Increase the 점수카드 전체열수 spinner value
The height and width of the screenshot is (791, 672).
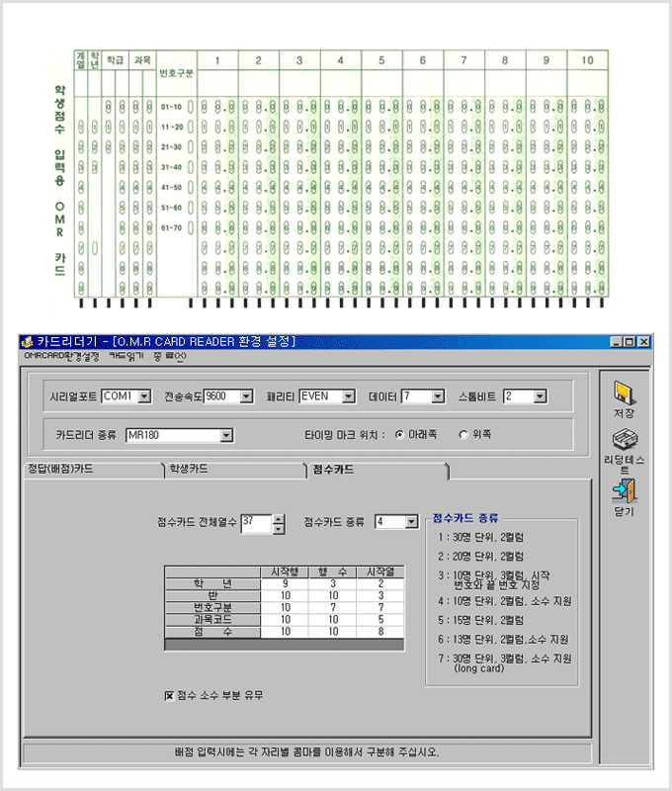point(279,518)
